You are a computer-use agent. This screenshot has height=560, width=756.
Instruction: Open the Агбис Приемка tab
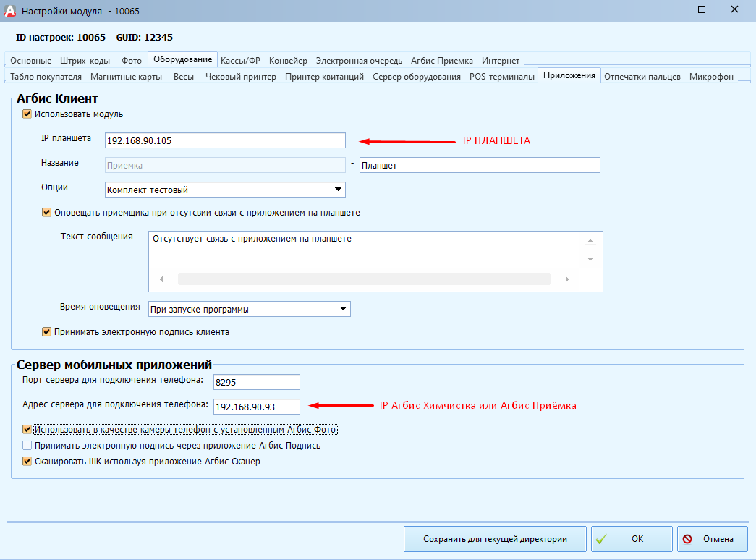tap(441, 61)
